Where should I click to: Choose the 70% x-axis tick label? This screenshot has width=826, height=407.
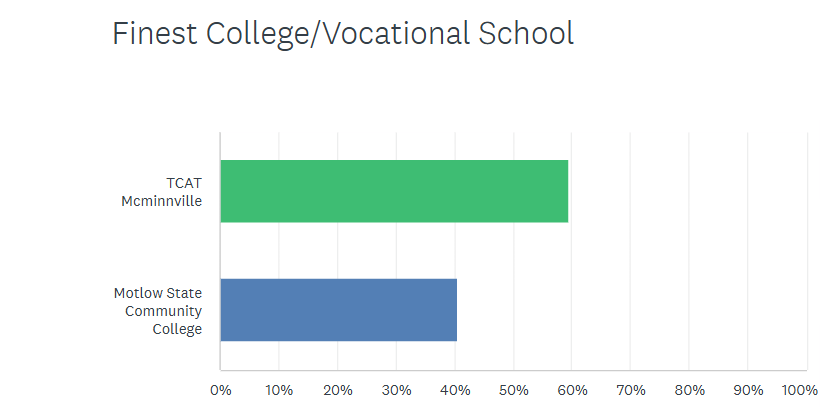click(x=630, y=389)
